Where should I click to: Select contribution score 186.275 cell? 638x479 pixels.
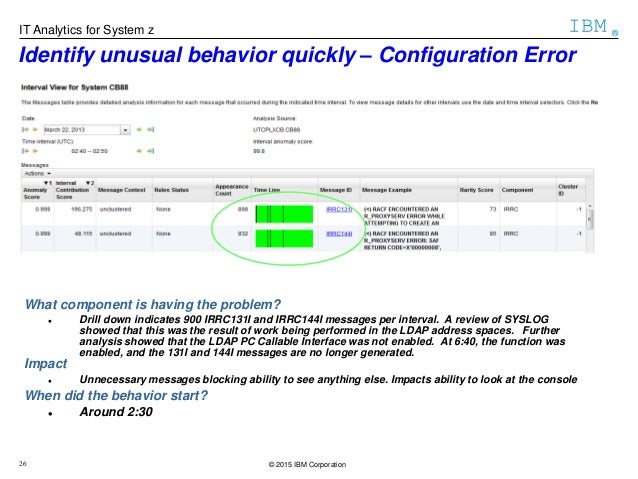[81, 209]
